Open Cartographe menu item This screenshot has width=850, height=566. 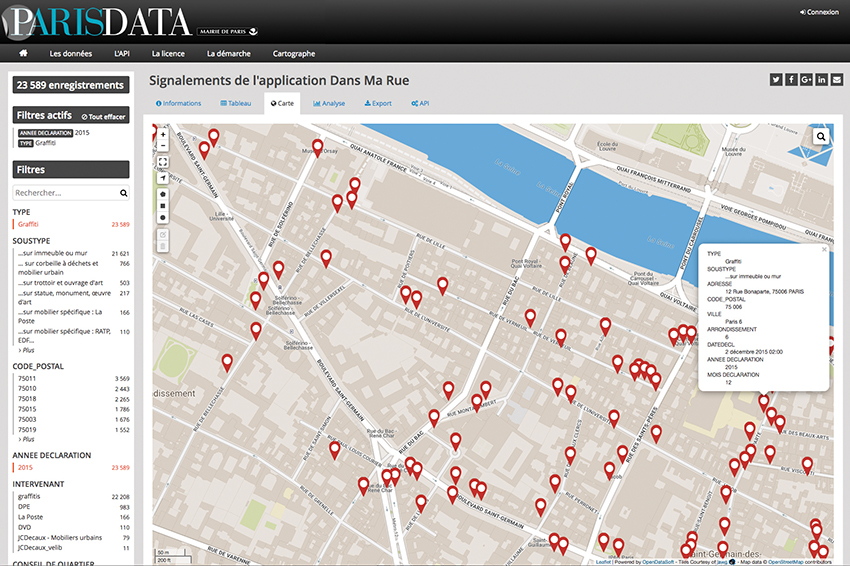coord(294,53)
